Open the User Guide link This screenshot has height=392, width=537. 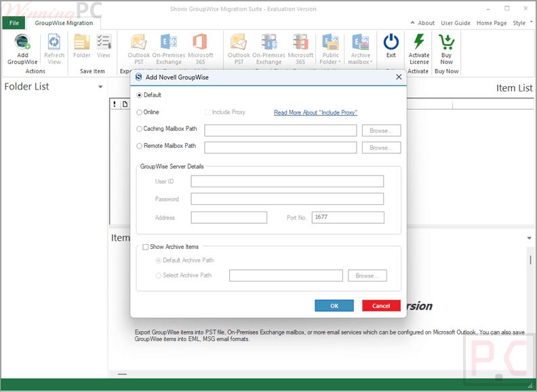[x=456, y=23]
